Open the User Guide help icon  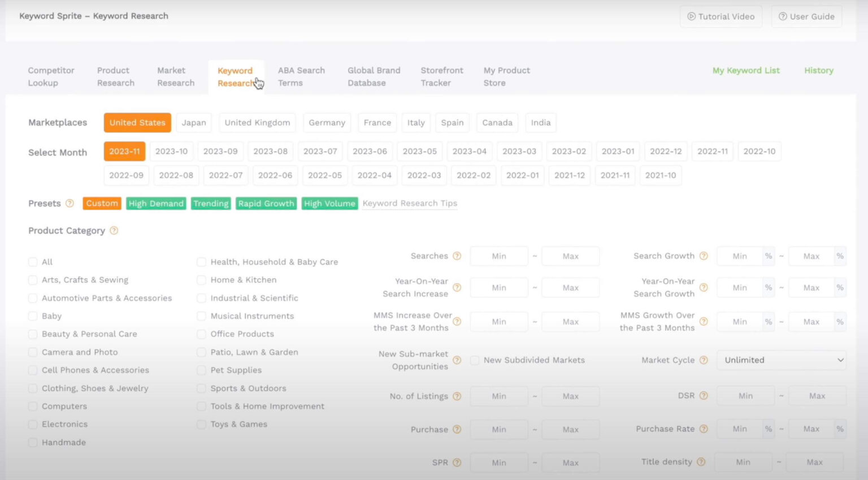[x=783, y=16]
